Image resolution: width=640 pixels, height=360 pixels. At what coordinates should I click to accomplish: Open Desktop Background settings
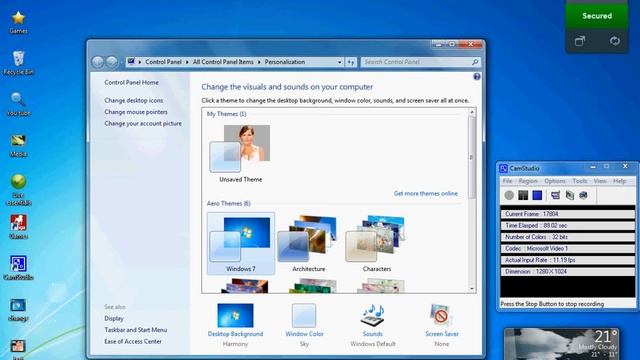pyautogui.click(x=236, y=325)
